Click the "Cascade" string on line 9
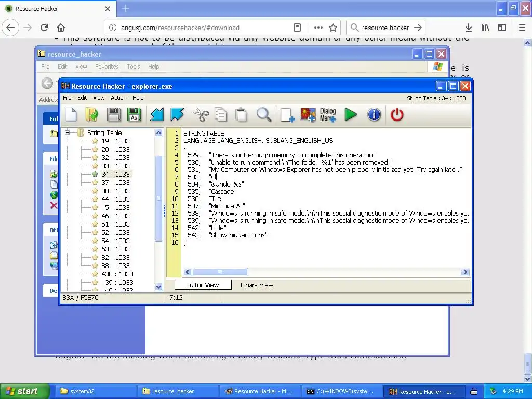This screenshot has height=399, width=532. pos(223,191)
